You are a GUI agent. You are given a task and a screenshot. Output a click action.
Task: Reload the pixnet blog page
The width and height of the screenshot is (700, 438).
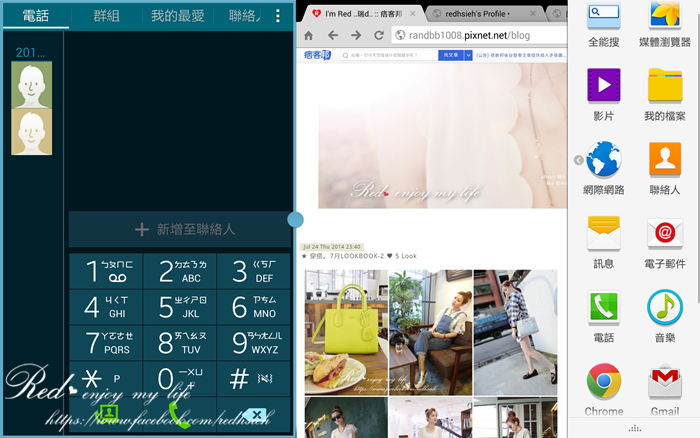click(x=379, y=35)
